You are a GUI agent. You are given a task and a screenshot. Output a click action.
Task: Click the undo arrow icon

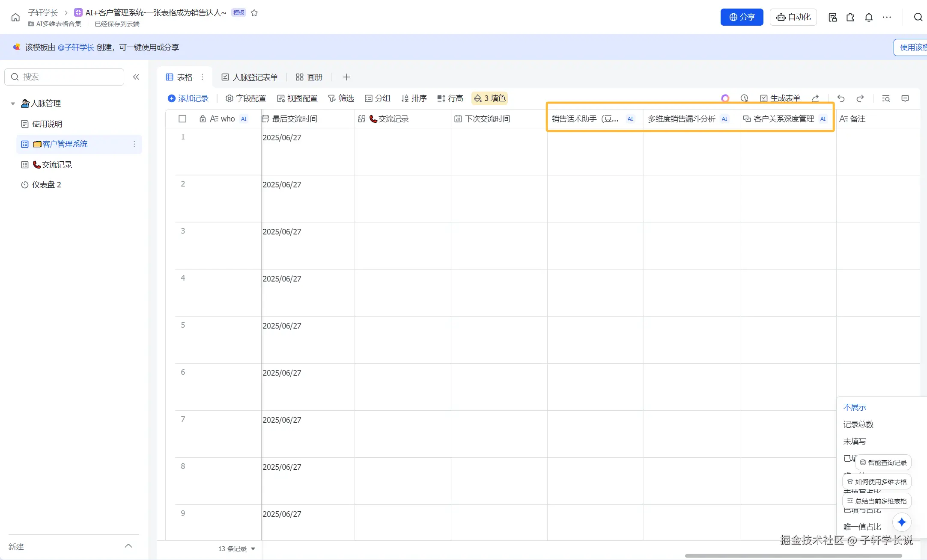841,98
